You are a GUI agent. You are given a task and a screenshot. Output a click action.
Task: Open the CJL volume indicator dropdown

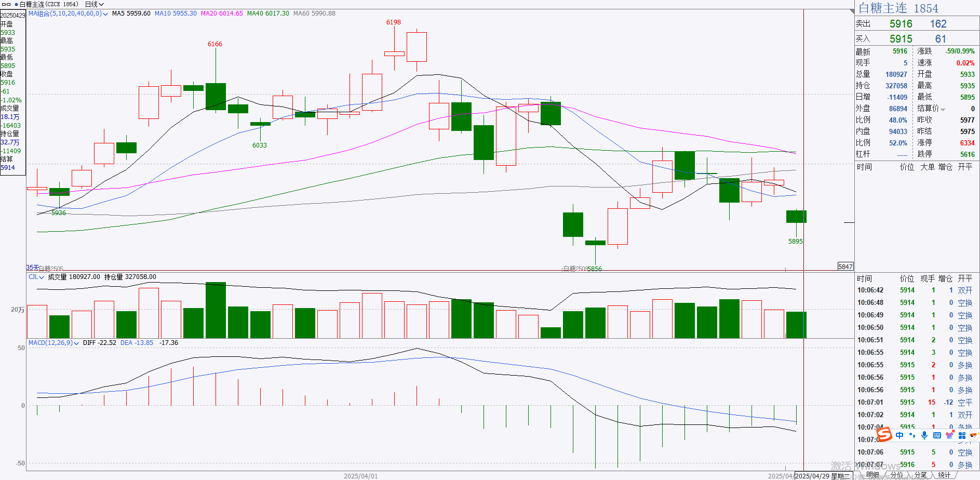click(36, 277)
